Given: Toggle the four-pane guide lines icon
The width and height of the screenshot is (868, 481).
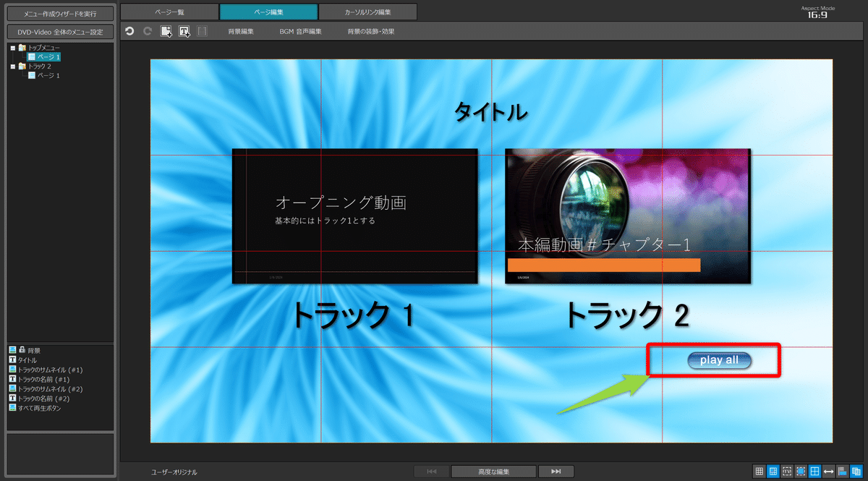Looking at the screenshot, I should pyautogui.click(x=815, y=472).
